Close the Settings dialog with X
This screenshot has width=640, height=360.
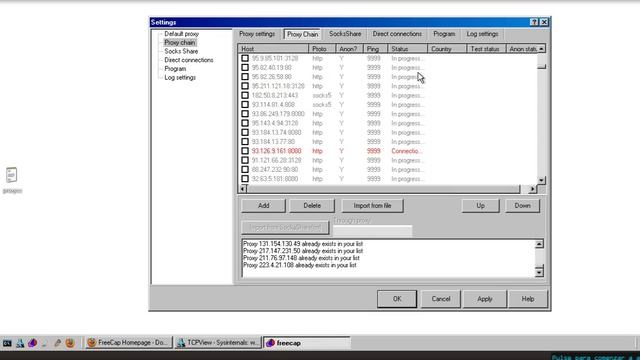coord(544,22)
